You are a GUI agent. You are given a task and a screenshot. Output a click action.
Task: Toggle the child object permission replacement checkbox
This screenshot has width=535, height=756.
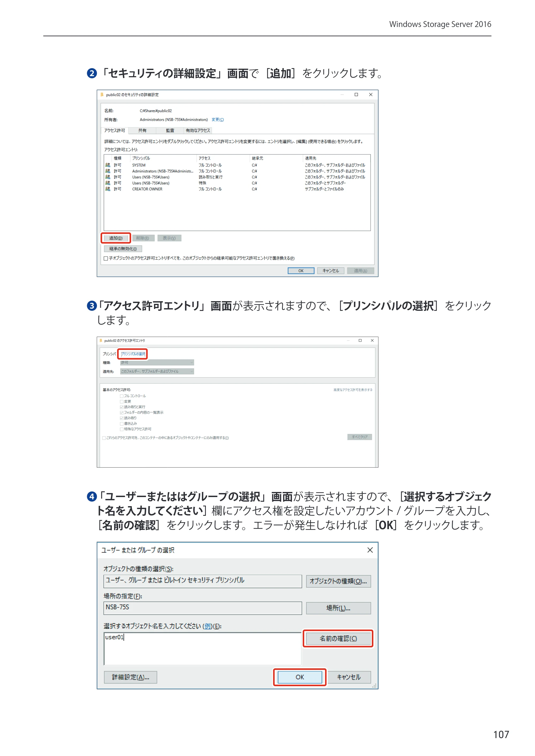pyautogui.click(x=106, y=258)
